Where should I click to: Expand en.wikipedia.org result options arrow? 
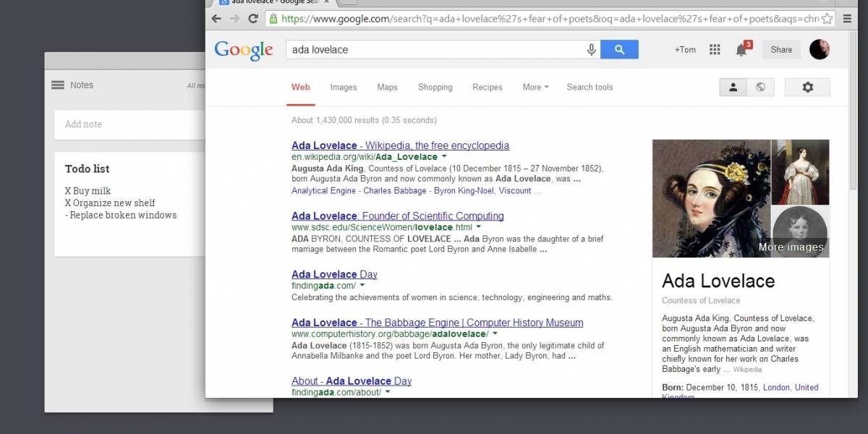click(444, 157)
